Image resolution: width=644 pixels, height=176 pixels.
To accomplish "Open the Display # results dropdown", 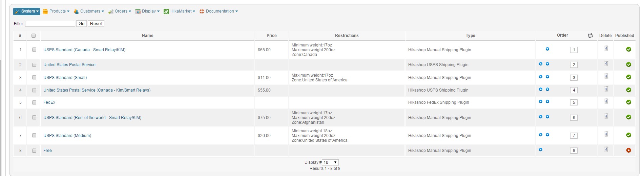I will (x=330, y=162).
